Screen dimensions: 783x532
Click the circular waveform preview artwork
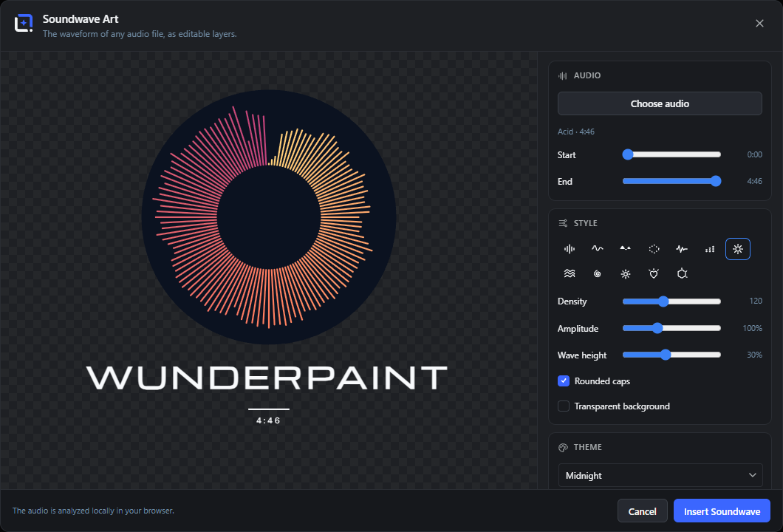(269, 217)
